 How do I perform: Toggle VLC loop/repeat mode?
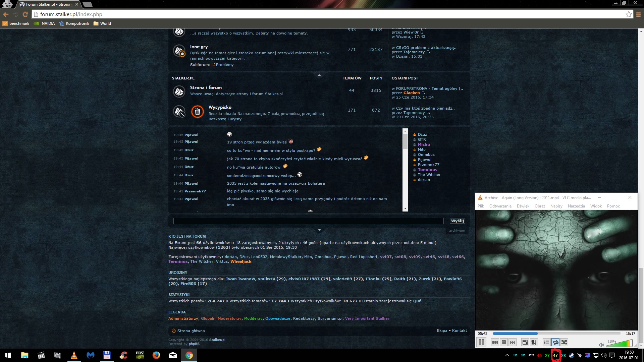tap(555, 342)
